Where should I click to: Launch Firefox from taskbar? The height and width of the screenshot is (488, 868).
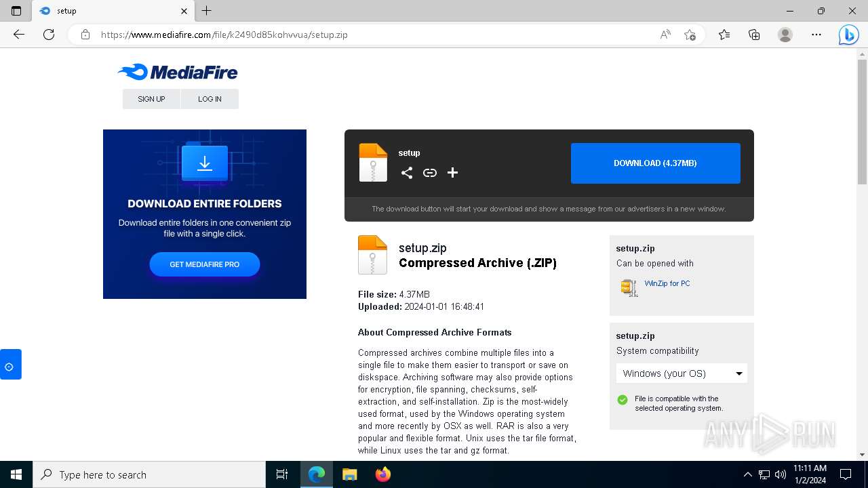[x=383, y=474]
